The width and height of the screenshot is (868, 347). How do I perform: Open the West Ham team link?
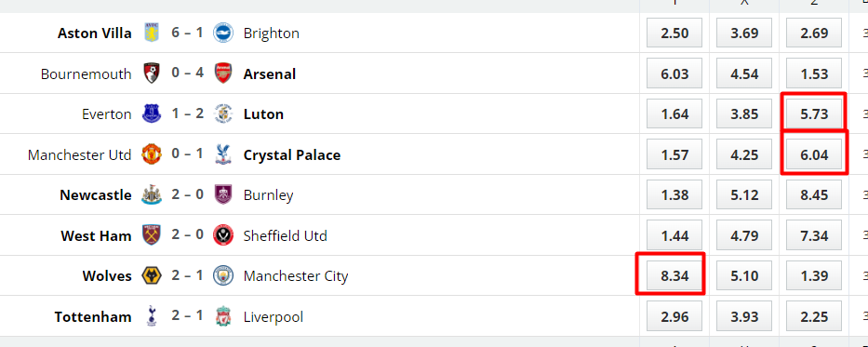coord(97,235)
